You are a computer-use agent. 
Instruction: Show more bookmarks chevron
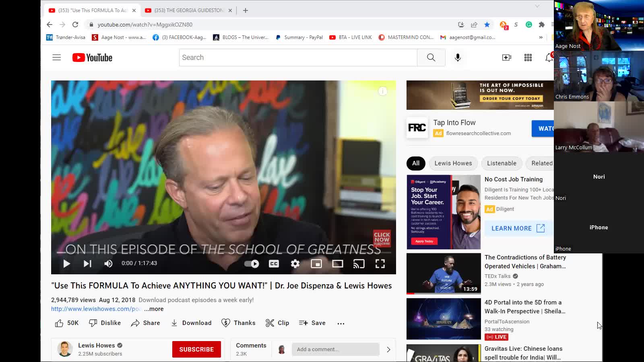pos(541,37)
